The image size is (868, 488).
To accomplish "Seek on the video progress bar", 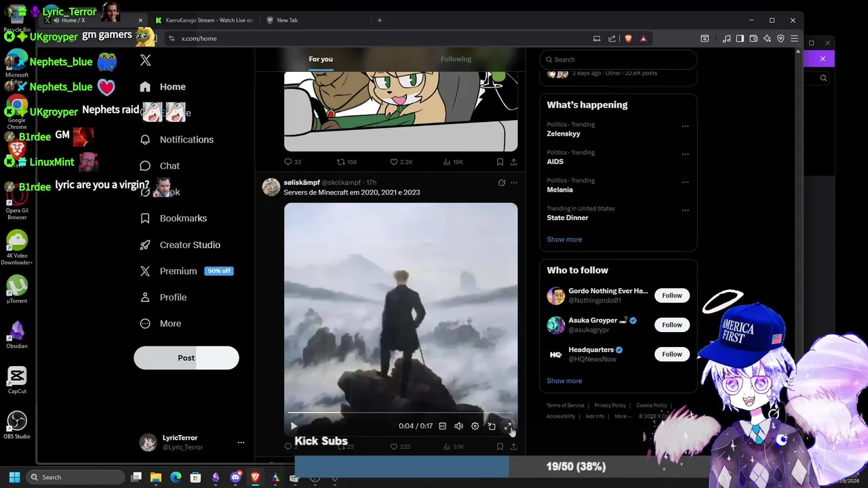I will [x=401, y=413].
